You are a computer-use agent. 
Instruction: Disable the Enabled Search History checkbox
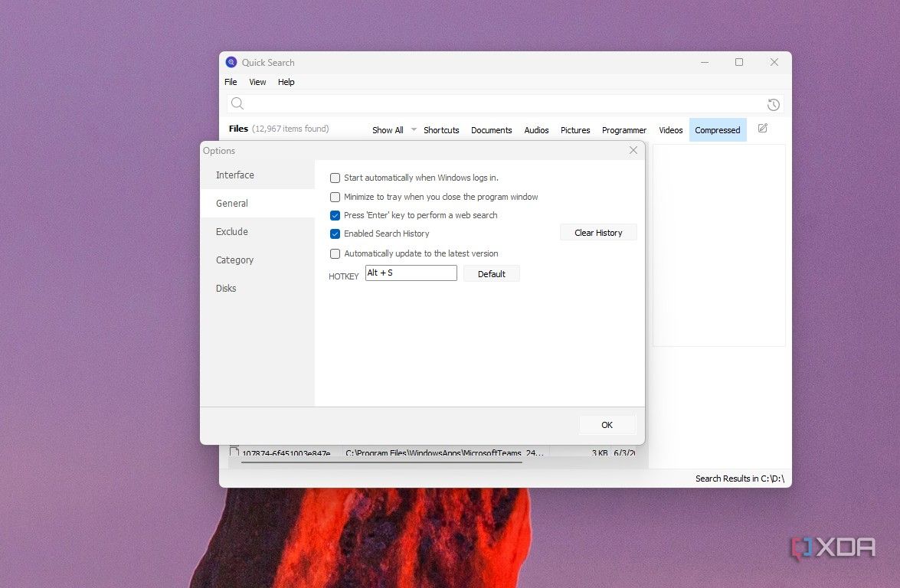pos(335,234)
